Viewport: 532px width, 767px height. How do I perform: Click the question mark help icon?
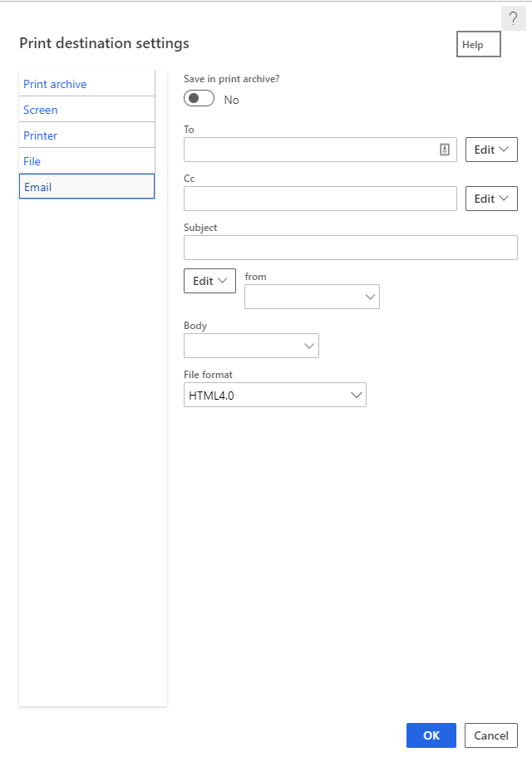click(513, 17)
